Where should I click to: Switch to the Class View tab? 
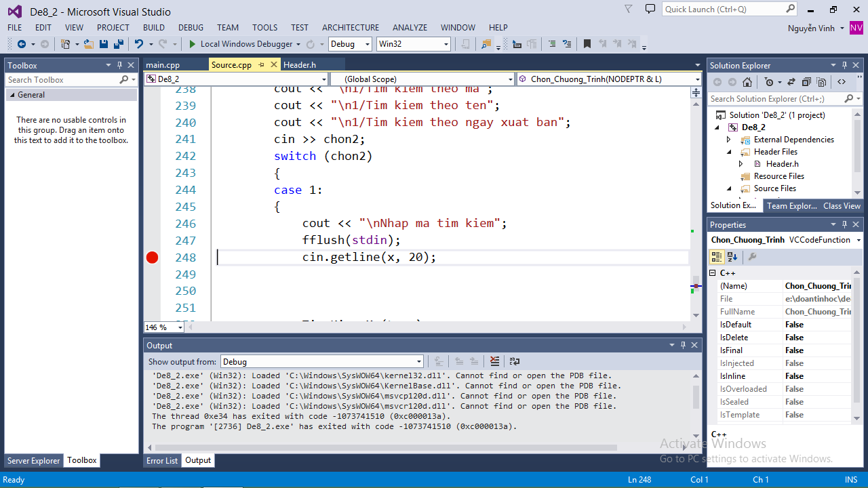coord(842,206)
